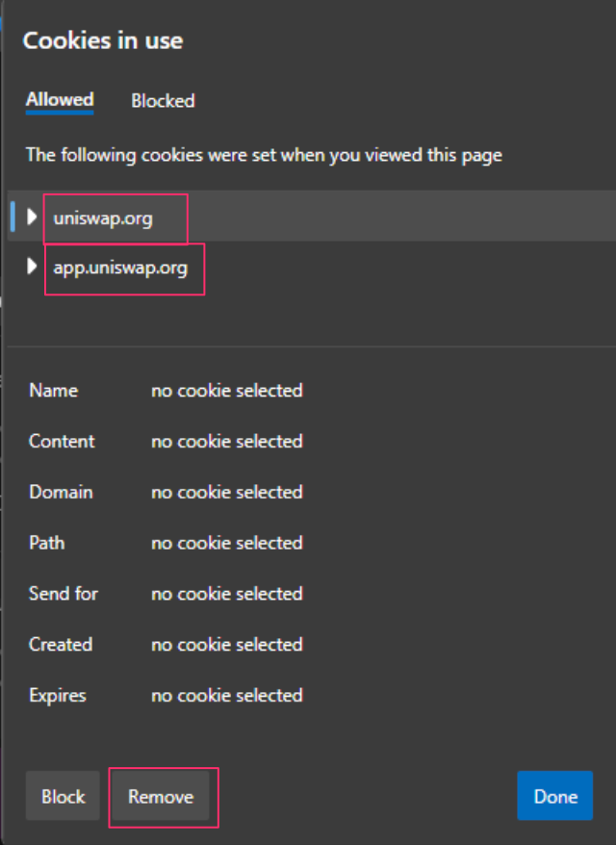
Task: Click the 'following cookies were set' description
Action: 264,155
